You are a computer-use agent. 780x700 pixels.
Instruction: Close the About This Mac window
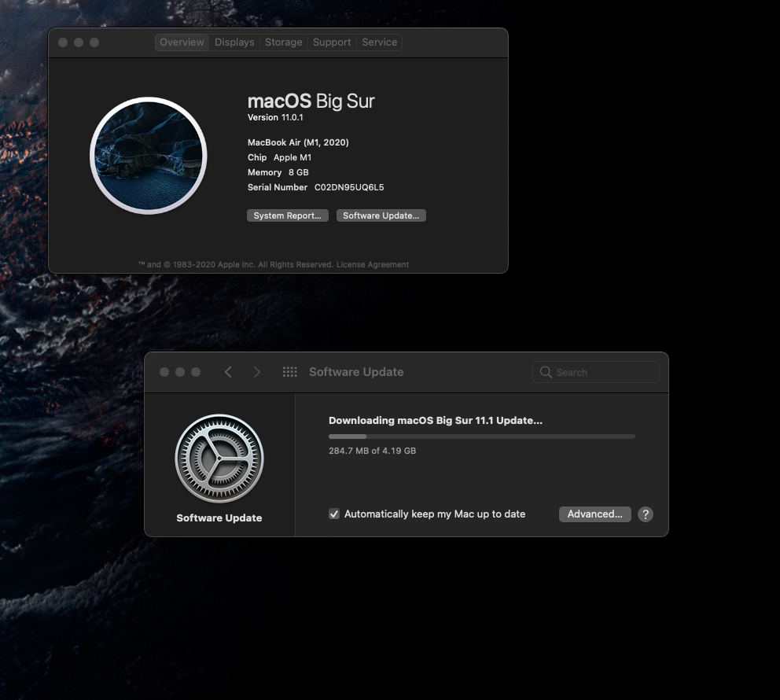[63, 42]
